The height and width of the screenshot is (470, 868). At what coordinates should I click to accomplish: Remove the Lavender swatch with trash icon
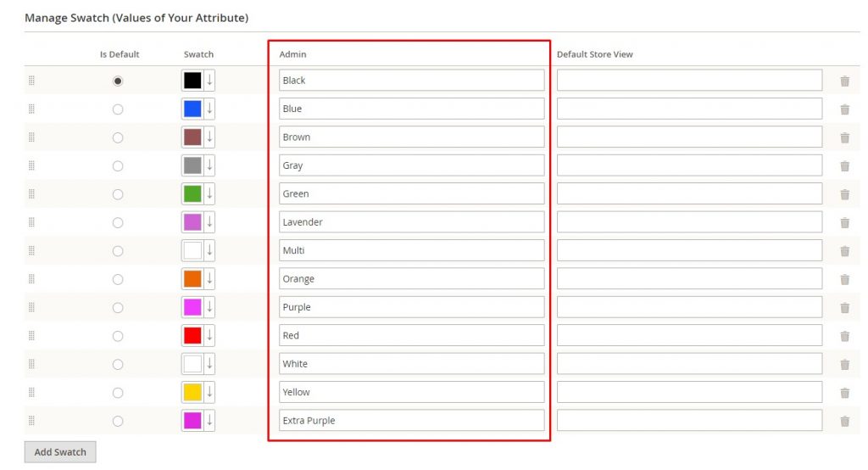(844, 223)
